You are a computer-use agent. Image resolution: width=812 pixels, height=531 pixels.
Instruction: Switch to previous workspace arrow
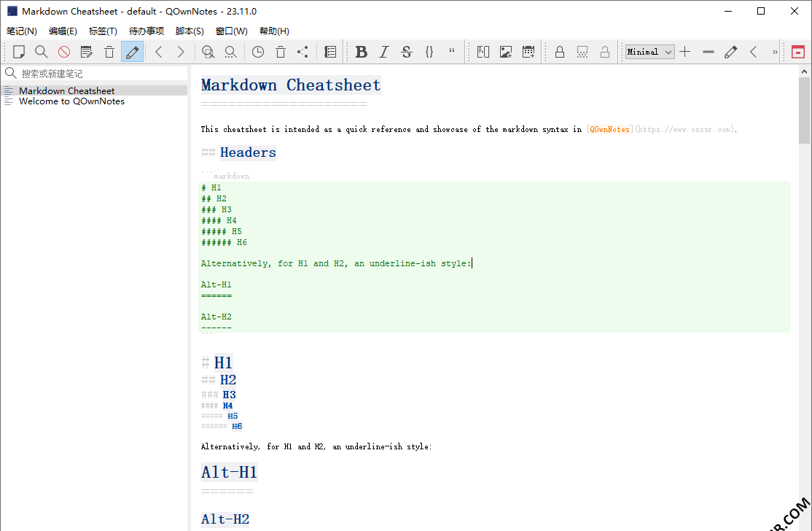[x=754, y=52]
